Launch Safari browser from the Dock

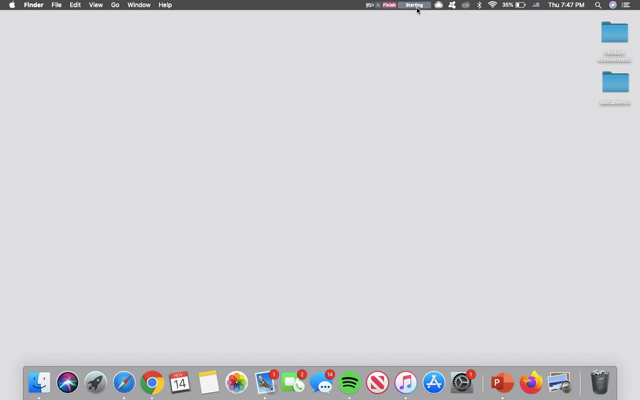click(124, 382)
